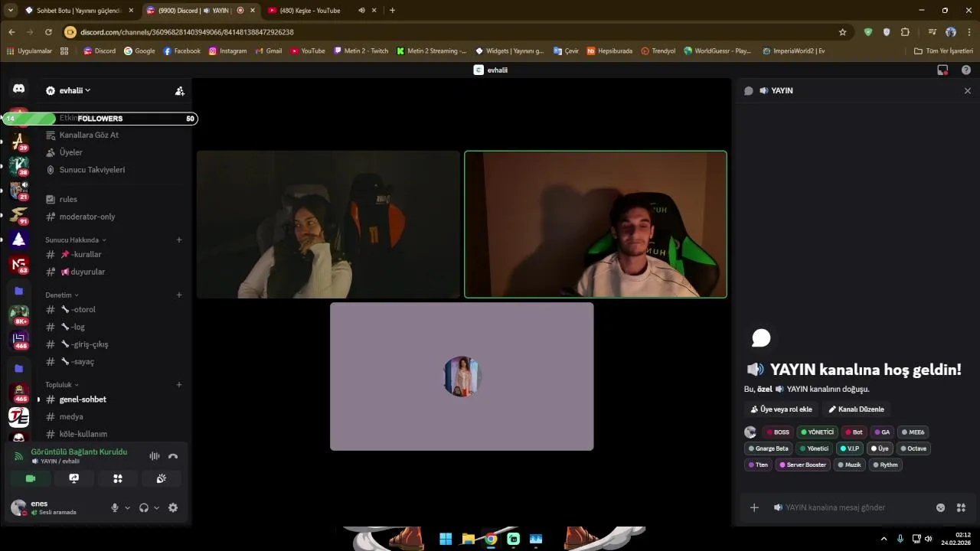The height and width of the screenshot is (551, 980).
Task: Open medya channel
Action: pos(71,417)
